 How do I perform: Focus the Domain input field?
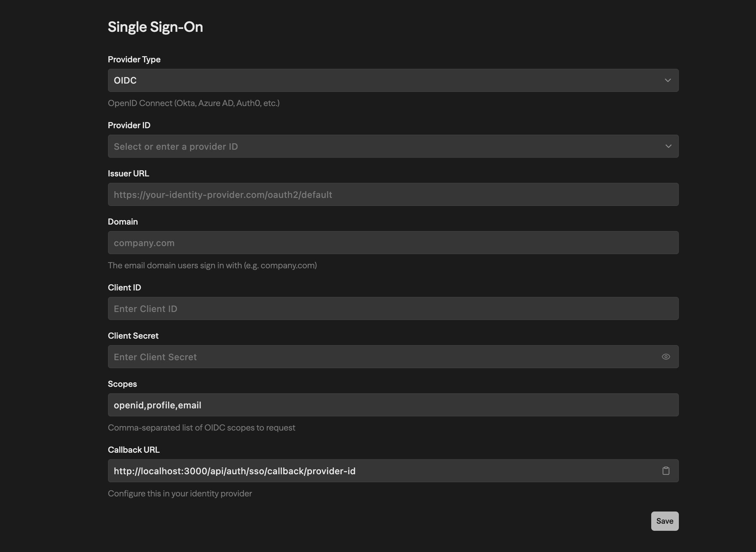point(393,243)
